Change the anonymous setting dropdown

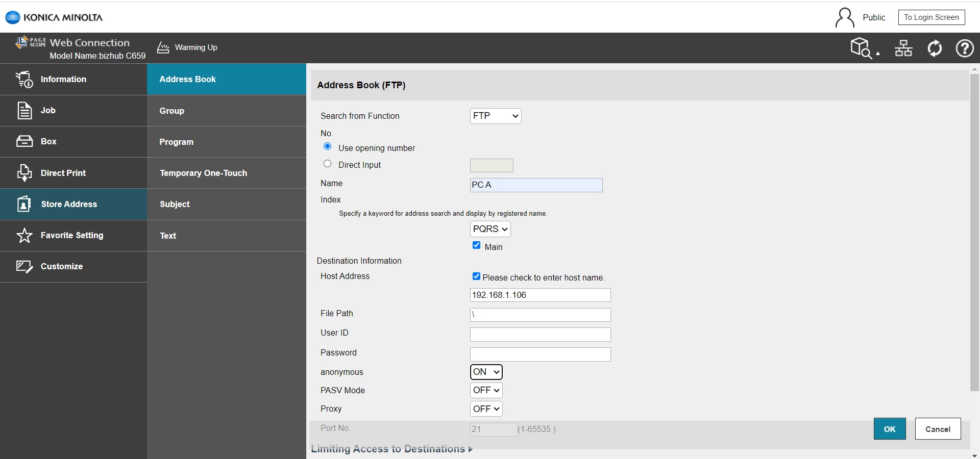pos(485,372)
